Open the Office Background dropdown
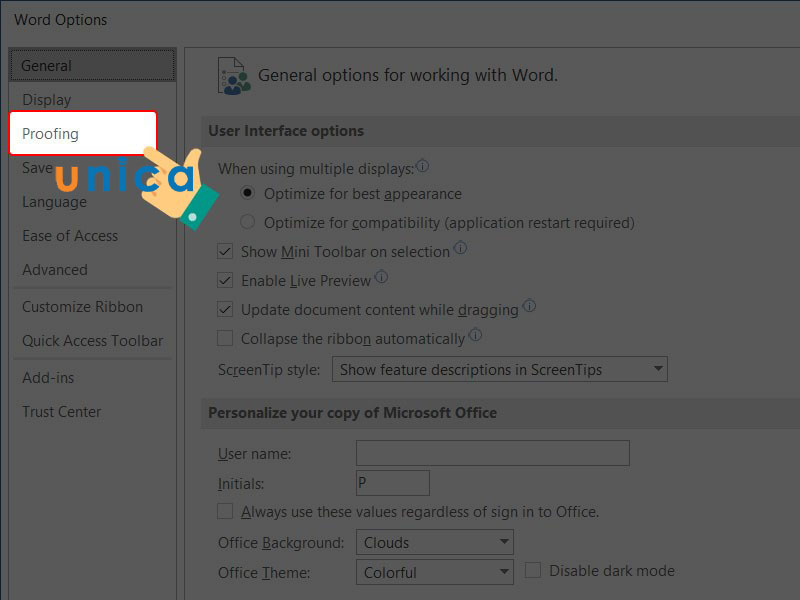Screen dimensions: 800x600 [x=435, y=542]
